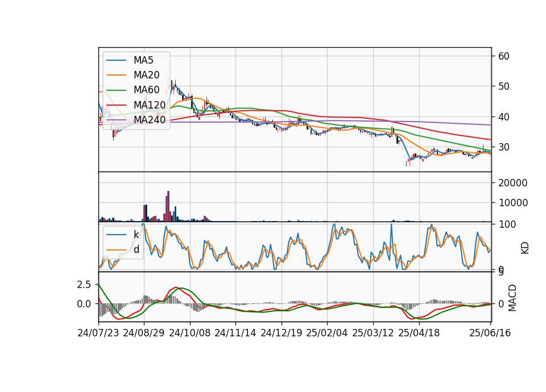Viewport: 546px width, 392px height.
Task: Click the MA120 legend label
Action: [150, 105]
